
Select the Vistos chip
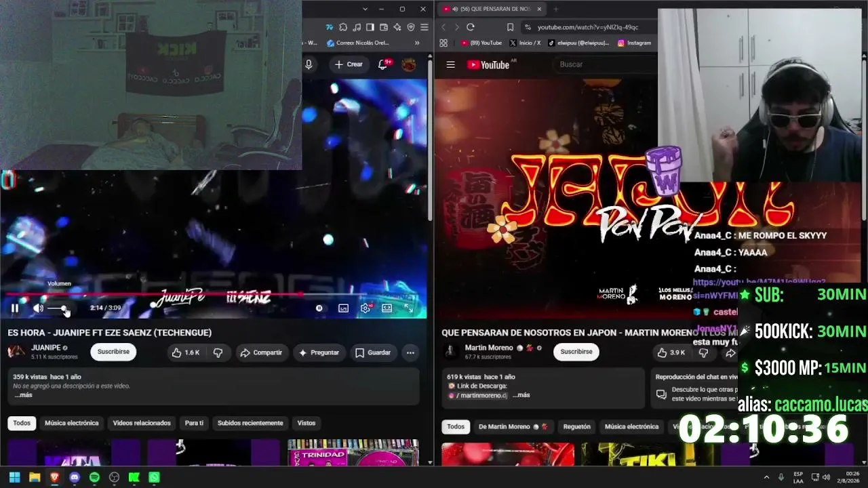point(307,423)
